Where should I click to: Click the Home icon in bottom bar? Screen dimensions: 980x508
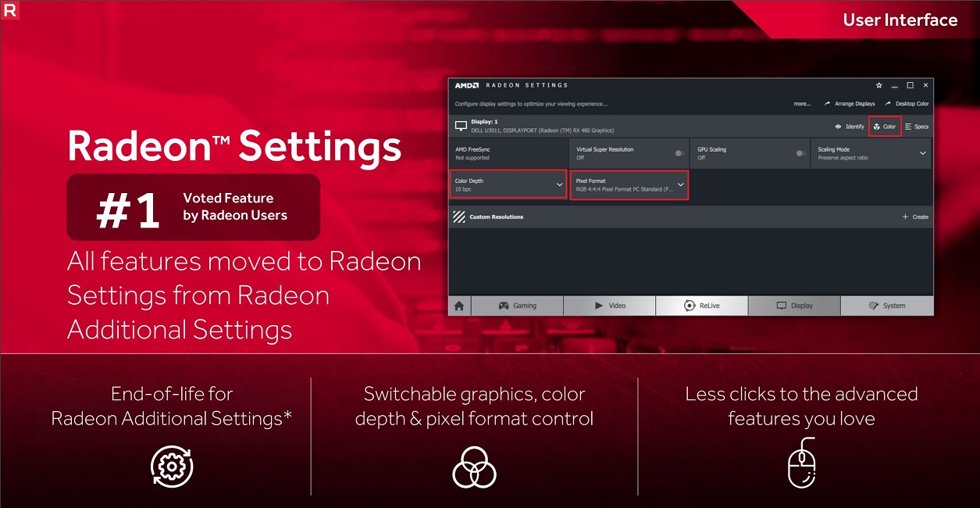tap(459, 306)
